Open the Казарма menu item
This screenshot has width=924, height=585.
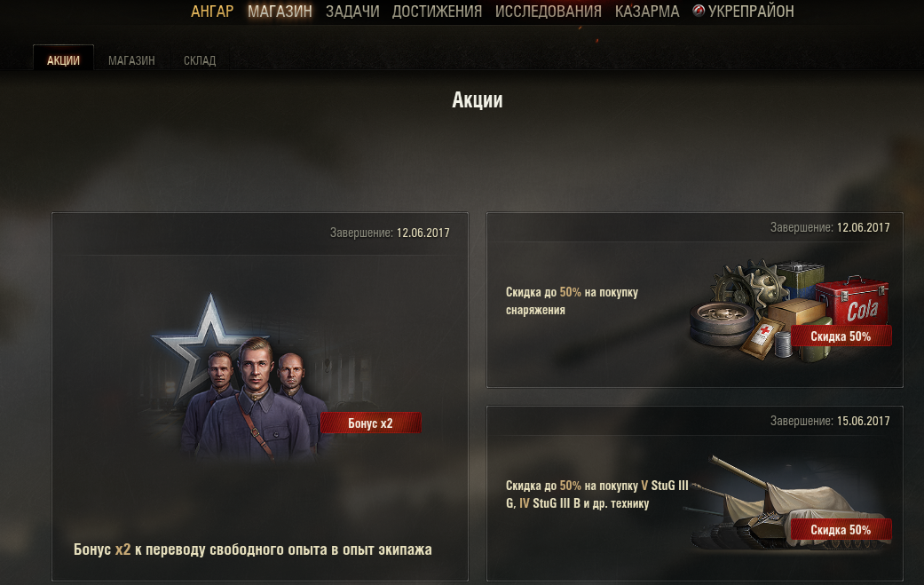click(647, 12)
